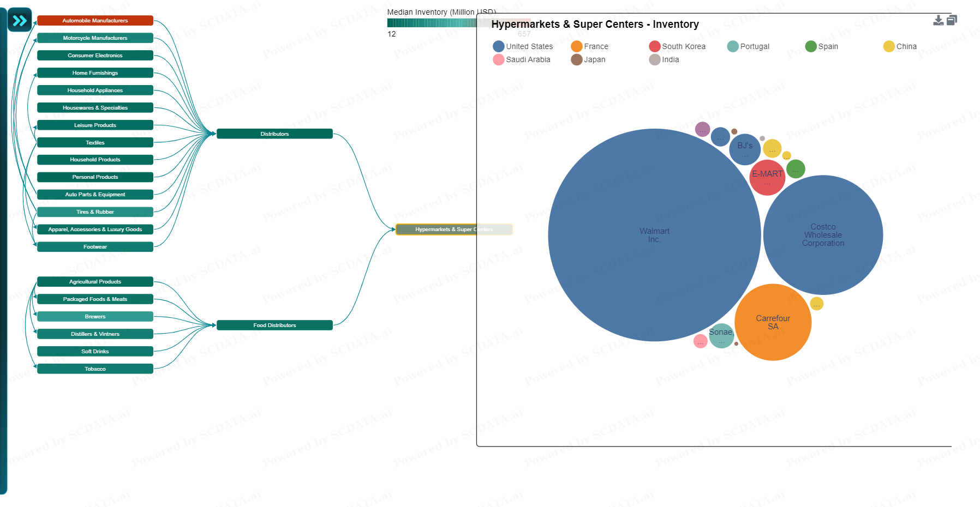Click the BJ's bubble
The height and width of the screenshot is (507, 980).
(745, 149)
